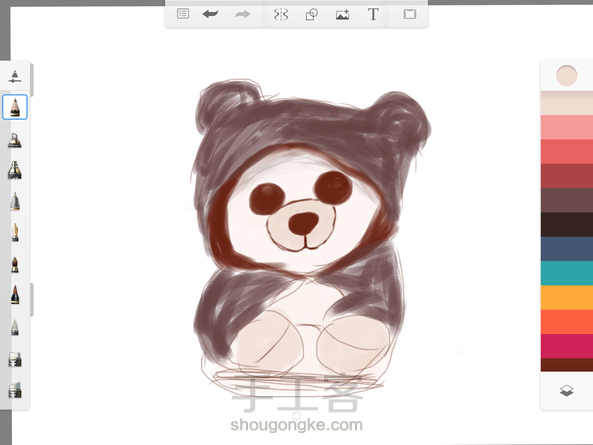This screenshot has width=593, height=445.
Task: Pick the navy blue color swatch
Action: pyautogui.click(x=567, y=249)
